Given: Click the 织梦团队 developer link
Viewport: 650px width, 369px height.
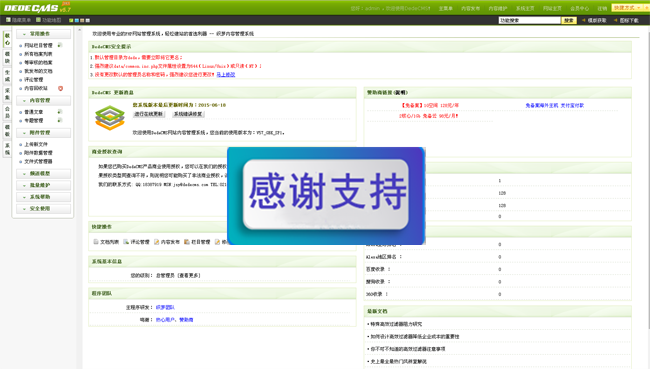Looking at the screenshot, I should point(165,307).
